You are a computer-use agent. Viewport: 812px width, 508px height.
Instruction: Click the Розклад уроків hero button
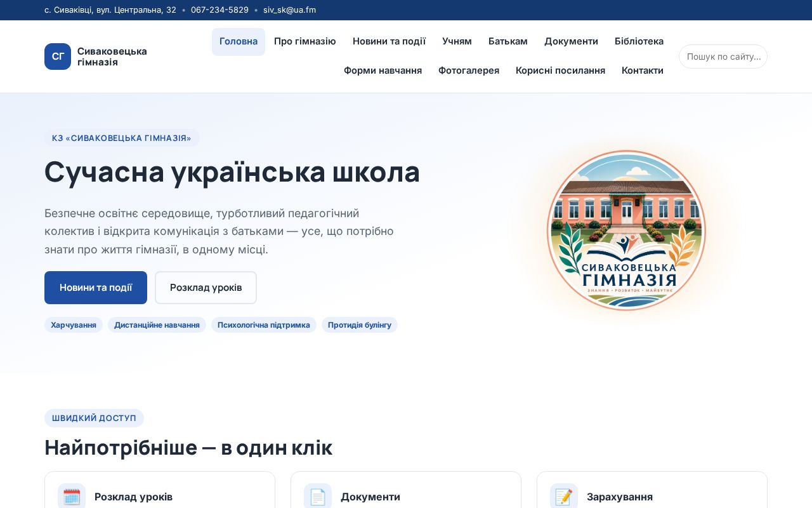[x=206, y=288]
